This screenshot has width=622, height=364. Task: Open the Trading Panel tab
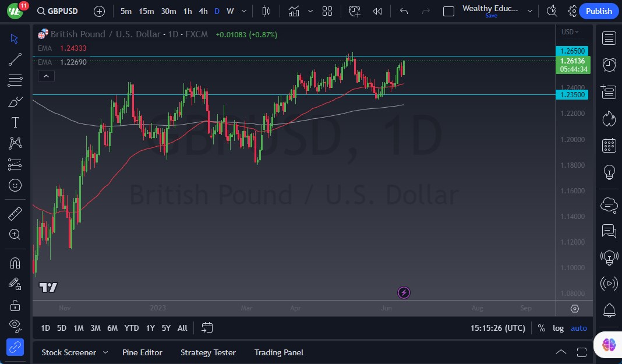[278, 352]
